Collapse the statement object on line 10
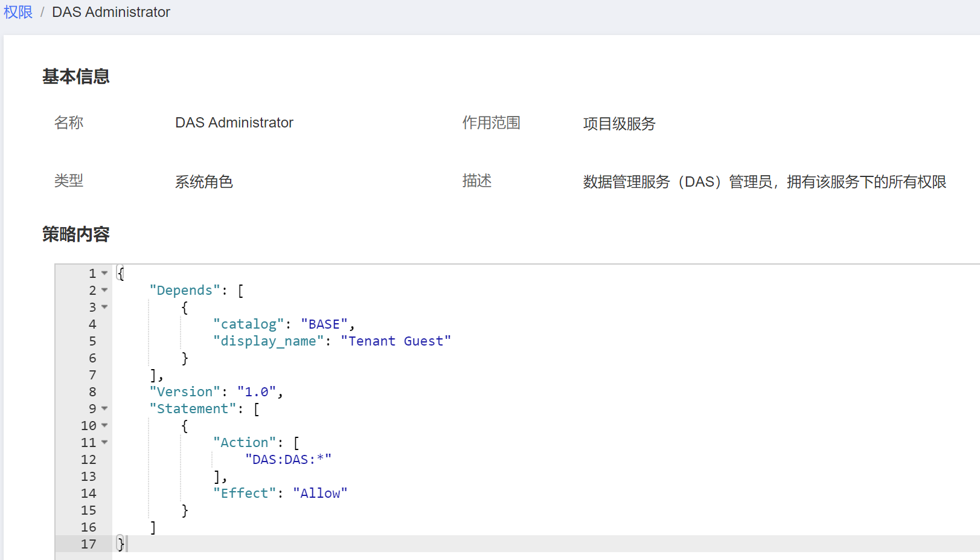 pos(104,425)
